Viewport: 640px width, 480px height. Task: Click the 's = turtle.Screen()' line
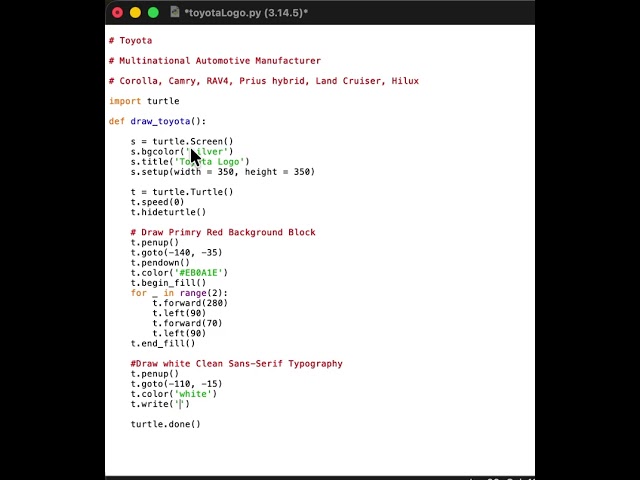(x=182, y=141)
